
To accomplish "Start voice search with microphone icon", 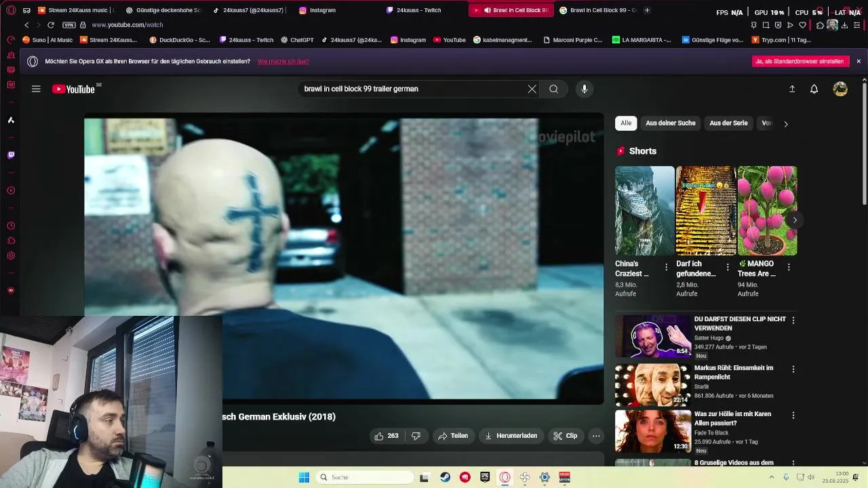I will tap(584, 89).
